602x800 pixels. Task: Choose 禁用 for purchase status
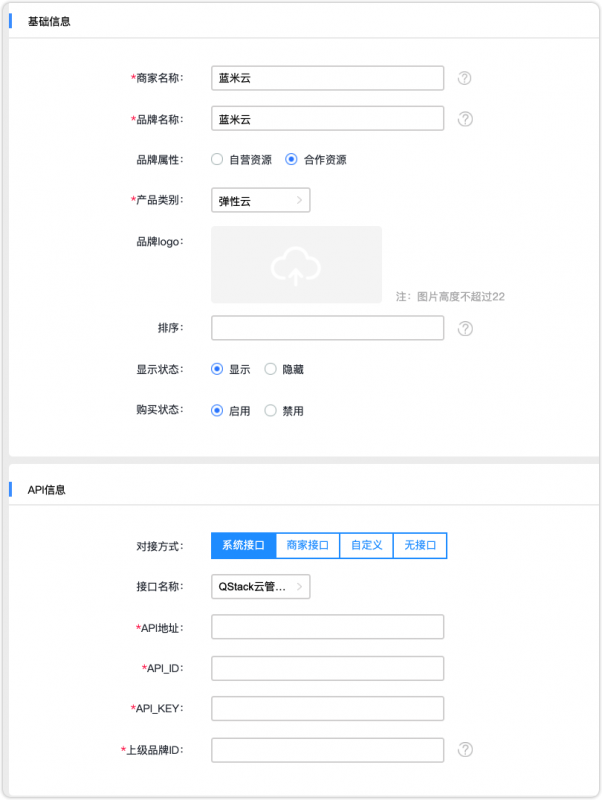[x=270, y=410]
